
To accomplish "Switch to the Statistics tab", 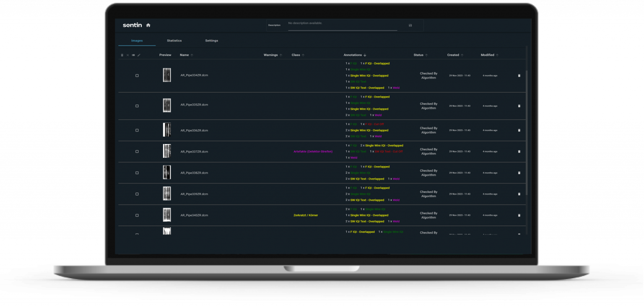I will (x=174, y=41).
